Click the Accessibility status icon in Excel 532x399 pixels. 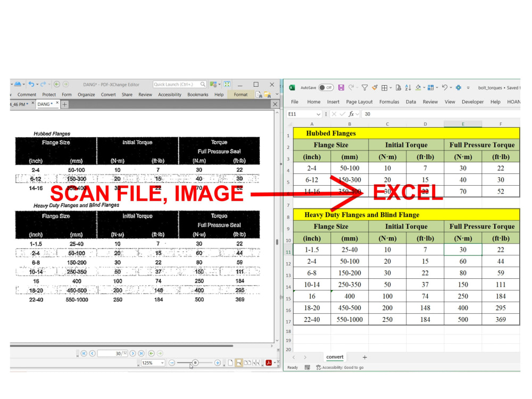pos(318,368)
